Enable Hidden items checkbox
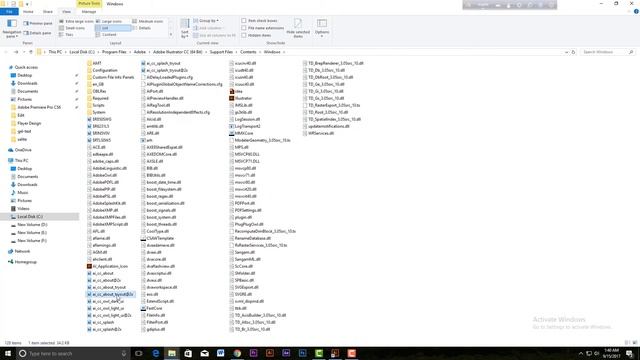 pos(244,35)
